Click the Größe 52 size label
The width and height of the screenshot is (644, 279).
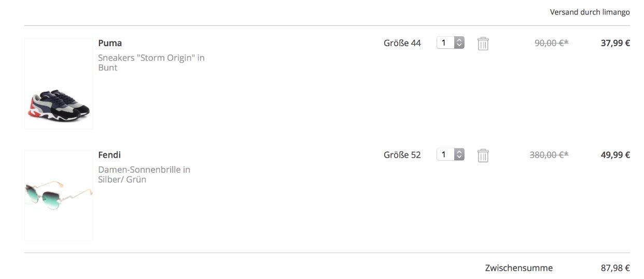pos(402,155)
